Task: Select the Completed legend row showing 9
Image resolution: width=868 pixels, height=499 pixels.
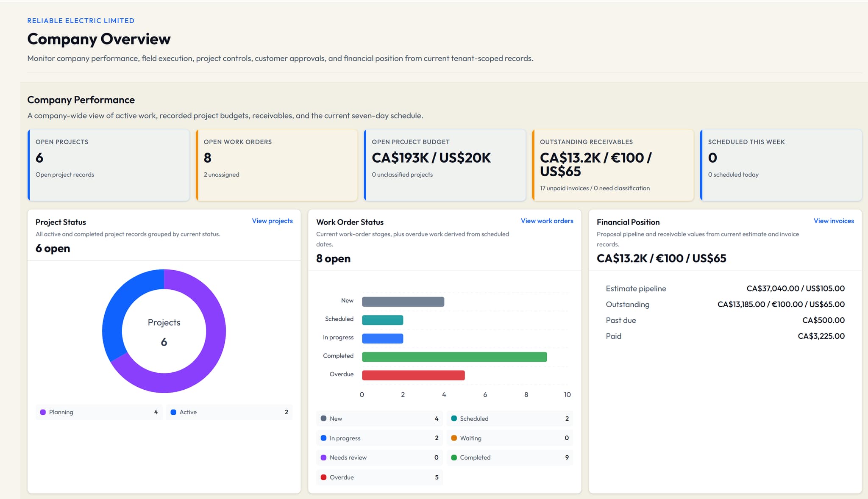Action: tap(510, 457)
